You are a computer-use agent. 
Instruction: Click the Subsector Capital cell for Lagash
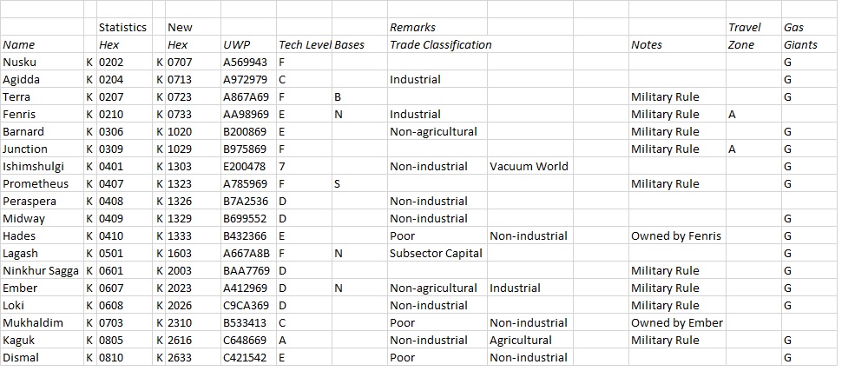pos(437,253)
